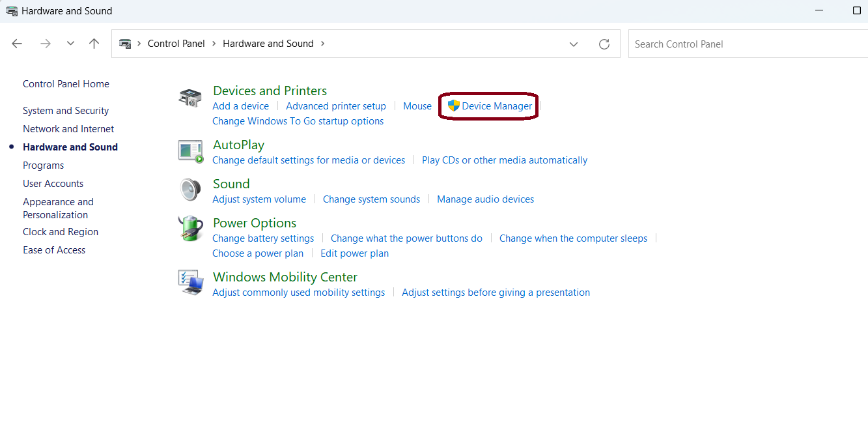Open Manage audio devices
Screen dimensions: 868x443
(x=485, y=199)
